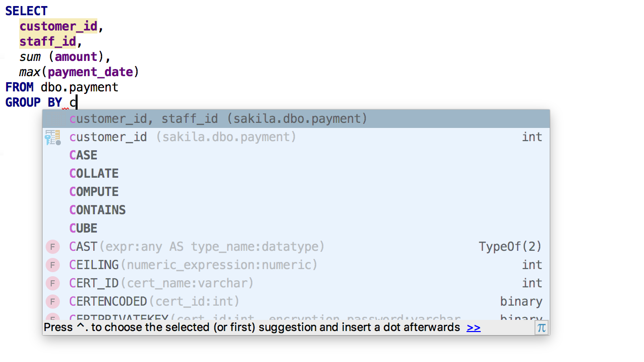Click the amount column argument

(76, 57)
